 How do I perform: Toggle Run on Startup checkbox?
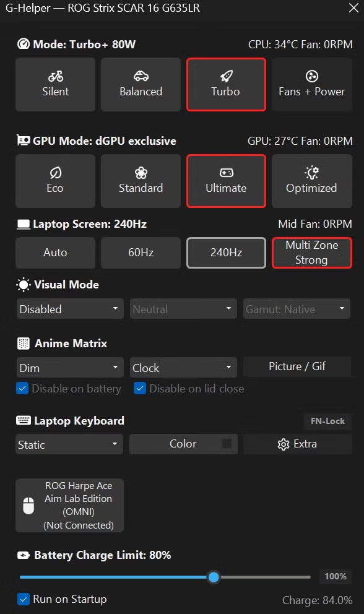tap(23, 599)
